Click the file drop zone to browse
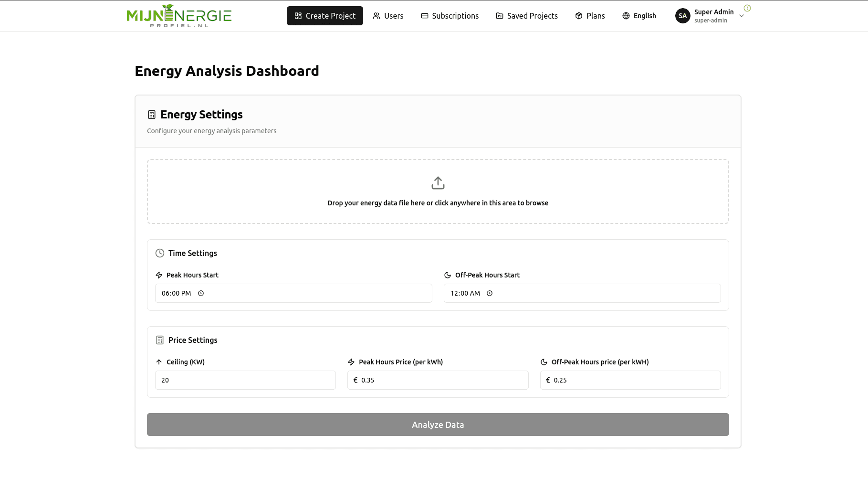Screen dimensions: 868x500 [x=438, y=191]
